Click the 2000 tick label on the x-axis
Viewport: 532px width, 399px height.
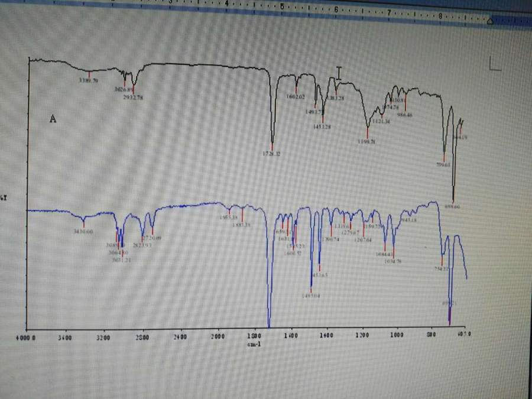[x=218, y=336]
